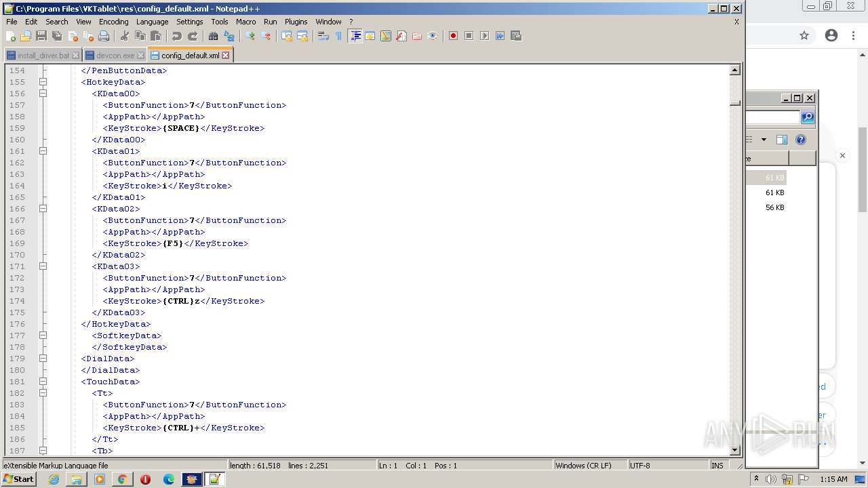This screenshot has width=868, height=488.
Task: Open the Edit menu
Action: pos(31,22)
